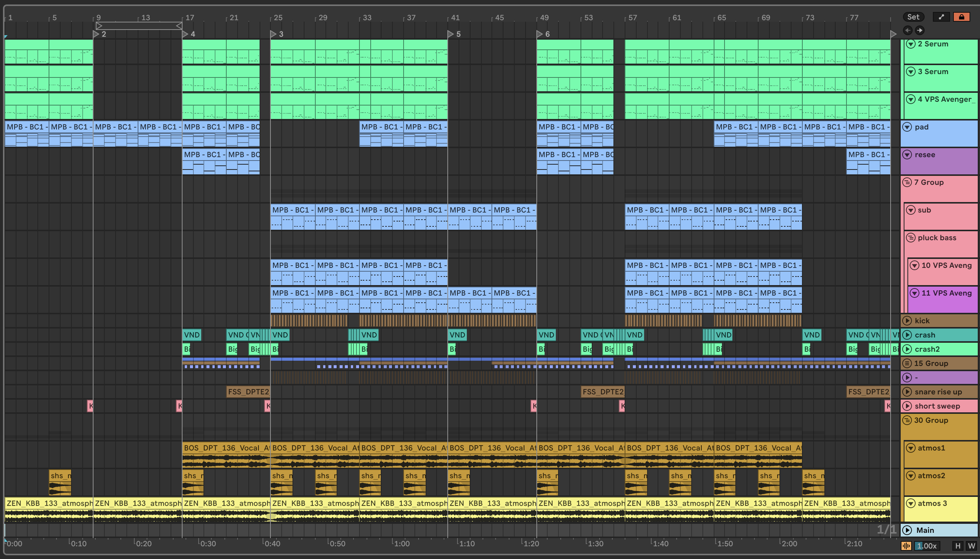The width and height of the screenshot is (980, 559).
Task: Click the H optimize height button
Action: point(958,546)
